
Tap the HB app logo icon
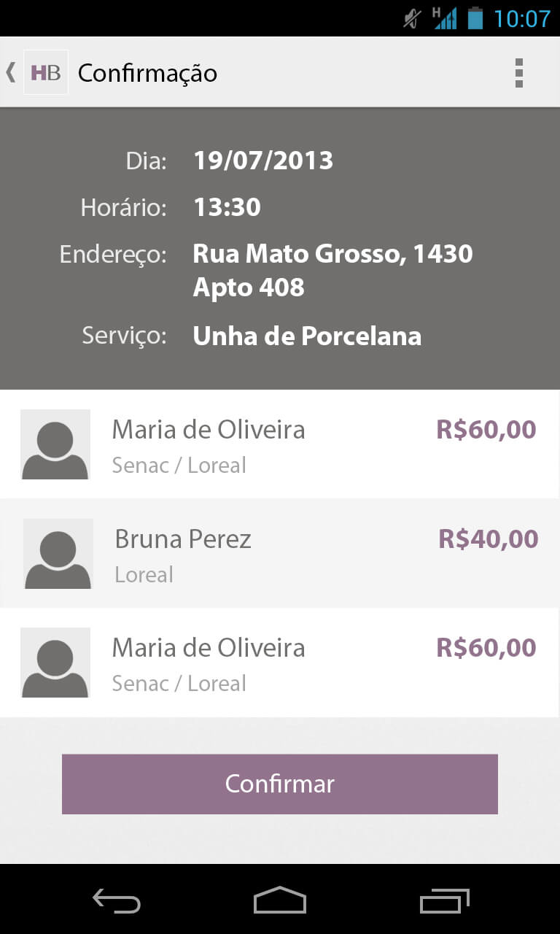pyautogui.click(x=46, y=72)
